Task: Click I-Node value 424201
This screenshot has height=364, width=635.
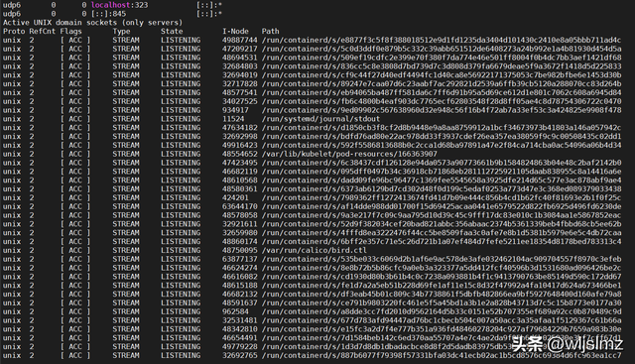Action: (235, 197)
